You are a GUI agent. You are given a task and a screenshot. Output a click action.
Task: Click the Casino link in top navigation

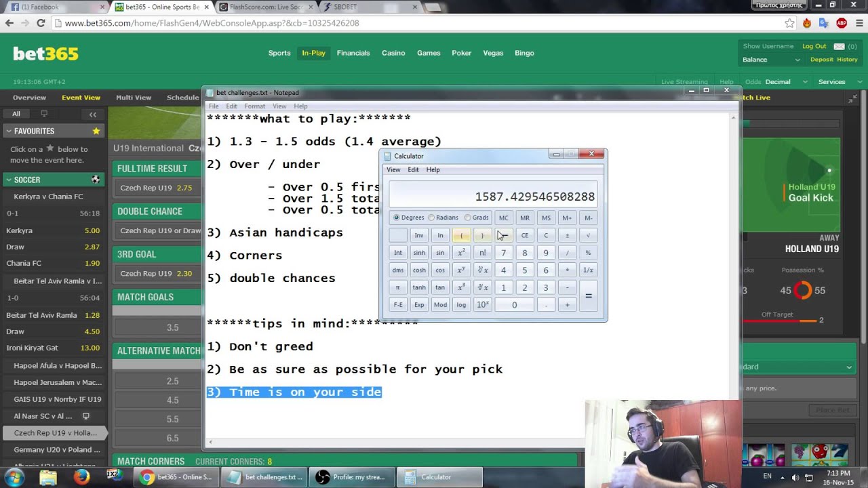[x=393, y=53]
